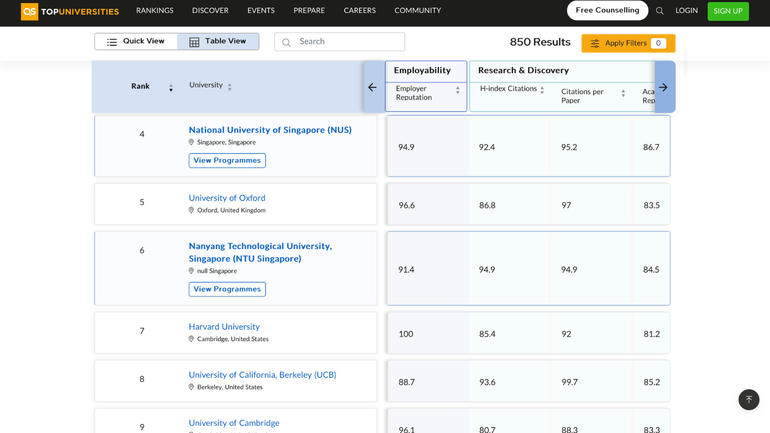
Task: Sort by H-index Citations arrows
Action: tap(543, 90)
